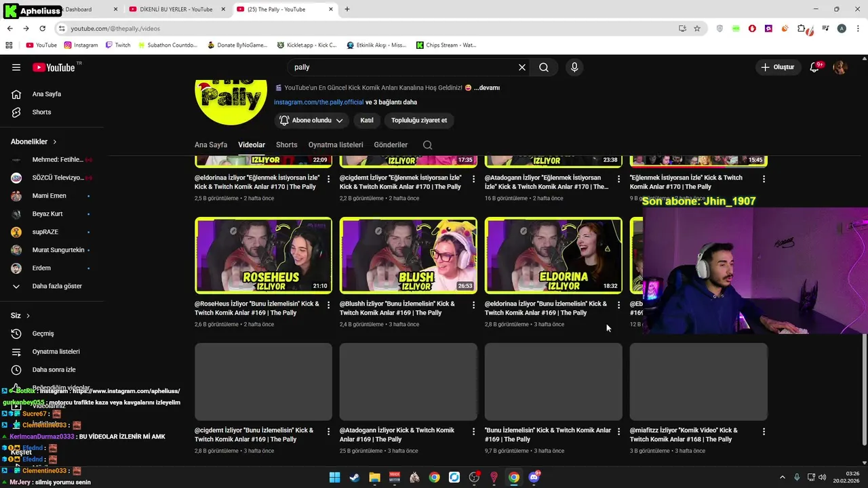The image size is (868, 488).
Task: Expand the Siz section
Action: click(20, 316)
